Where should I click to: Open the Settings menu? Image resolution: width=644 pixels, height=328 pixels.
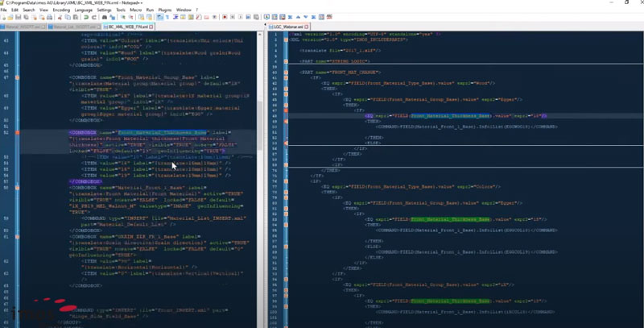click(x=104, y=10)
